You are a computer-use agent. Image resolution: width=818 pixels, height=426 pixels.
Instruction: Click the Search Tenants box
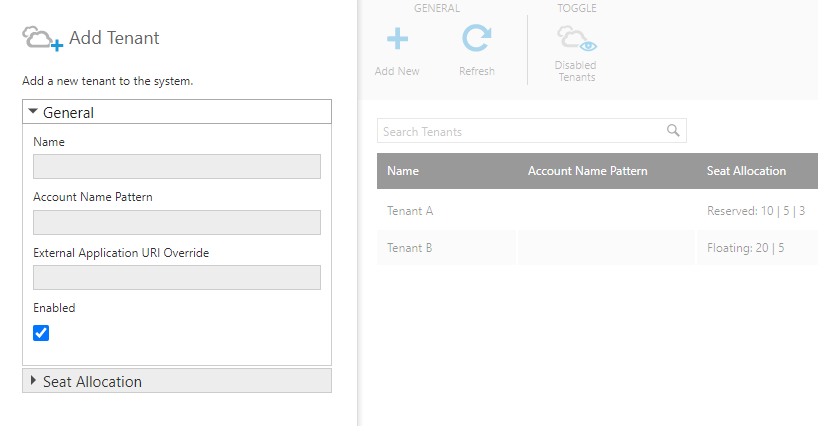(532, 131)
